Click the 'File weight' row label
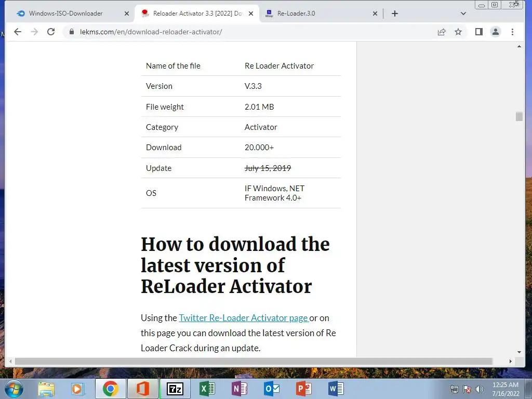Image resolution: width=532 pixels, height=399 pixels. pos(165,107)
